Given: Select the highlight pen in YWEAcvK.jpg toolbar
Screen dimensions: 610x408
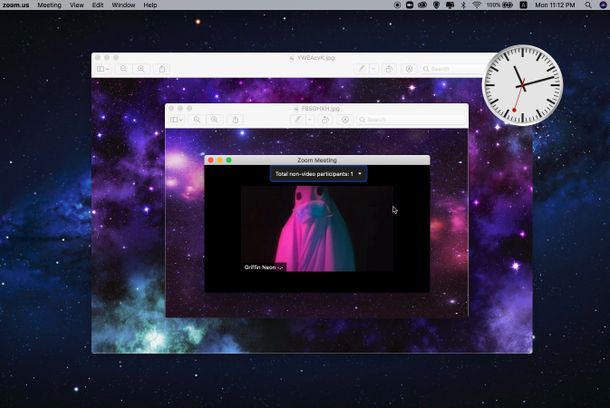Looking at the screenshot, I should pyautogui.click(x=361, y=69).
